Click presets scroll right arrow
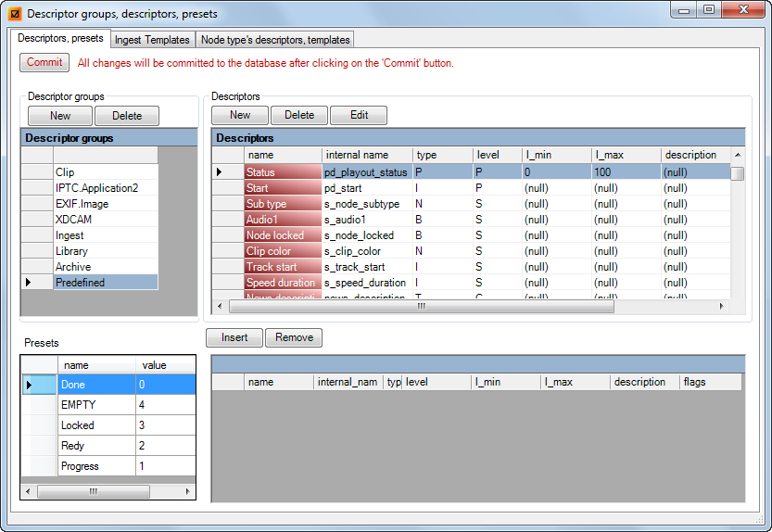772x532 pixels. pyautogui.click(x=187, y=491)
